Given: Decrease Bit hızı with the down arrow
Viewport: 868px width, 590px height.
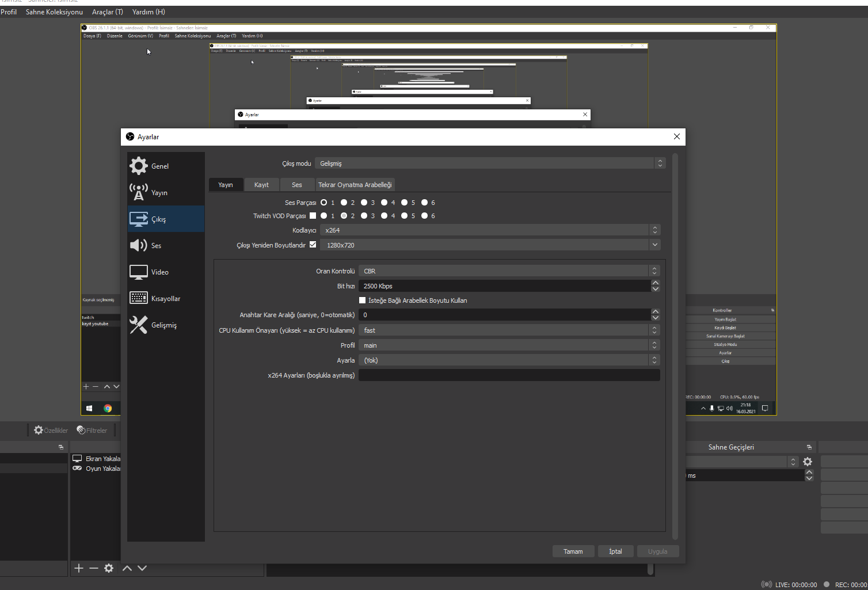Looking at the screenshot, I should coord(656,289).
